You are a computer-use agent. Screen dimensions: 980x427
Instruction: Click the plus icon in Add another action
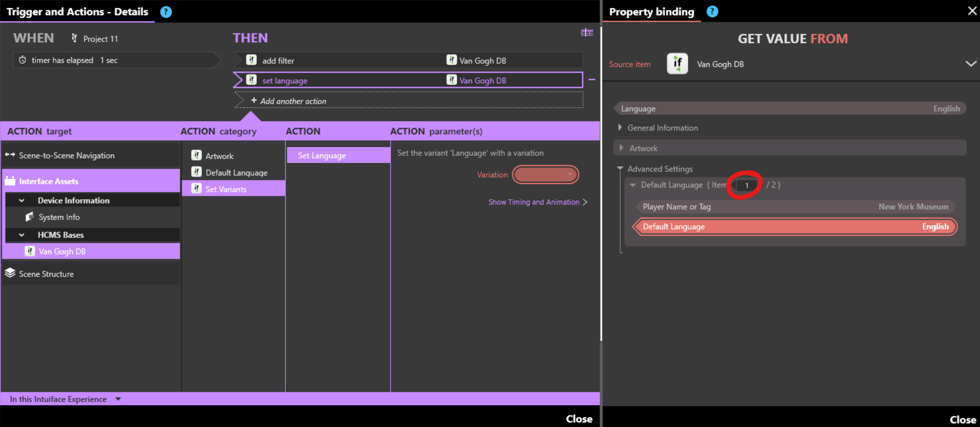[x=254, y=100]
